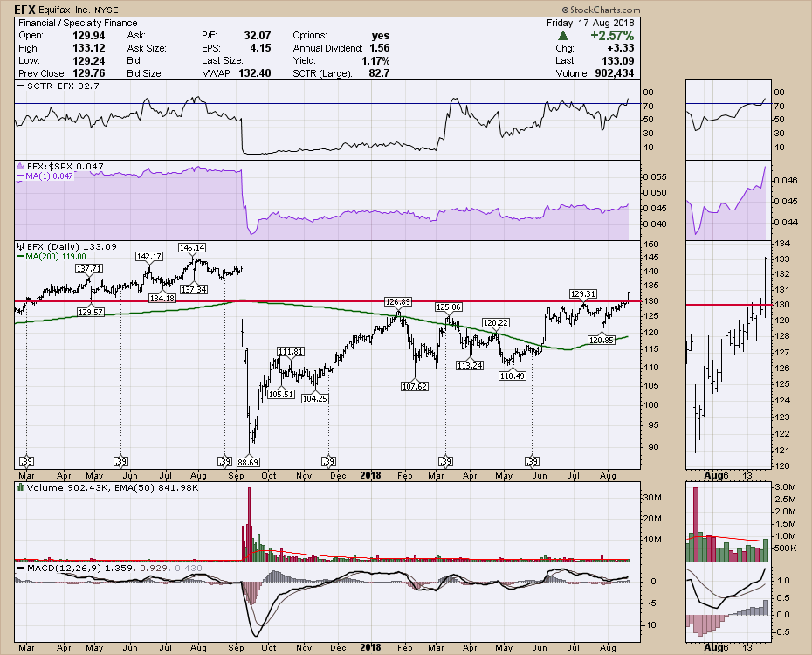Screen dimensions: 812x655
Task: Click the Annual Dividend 1.56 value
Action: click(380, 48)
